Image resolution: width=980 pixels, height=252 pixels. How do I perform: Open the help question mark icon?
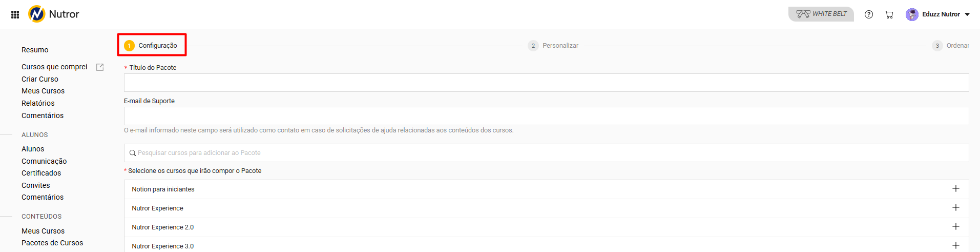pyautogui.click(x=869, y=14)
